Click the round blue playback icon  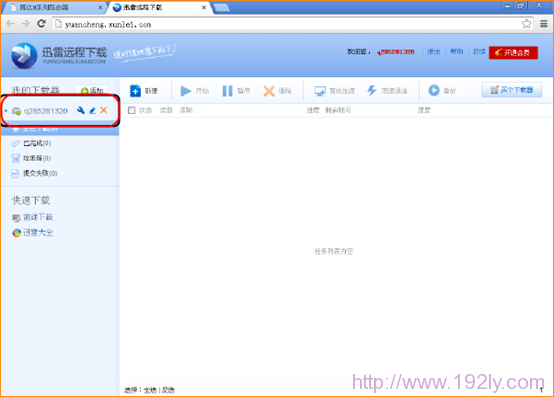click(x=434, y=90)
